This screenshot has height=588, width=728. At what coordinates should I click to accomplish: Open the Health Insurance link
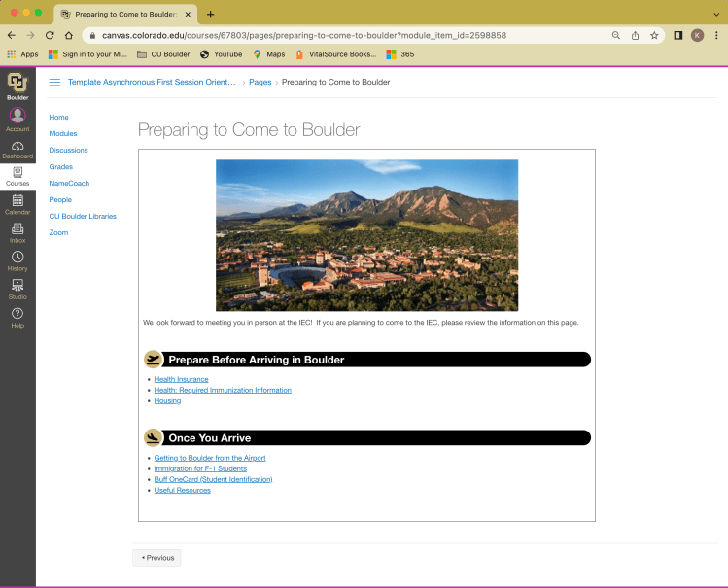click(x=181, y=379)
